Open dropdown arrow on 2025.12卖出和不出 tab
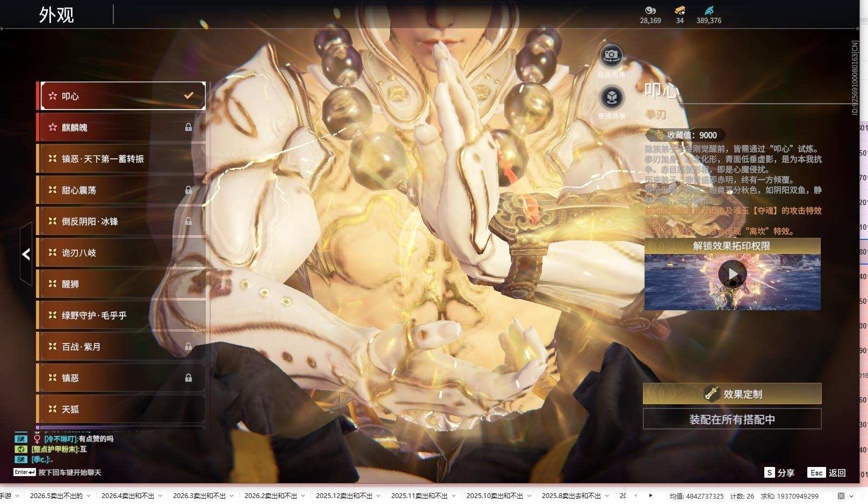Viewport: 868px width, 504px height. coord(378,496)
